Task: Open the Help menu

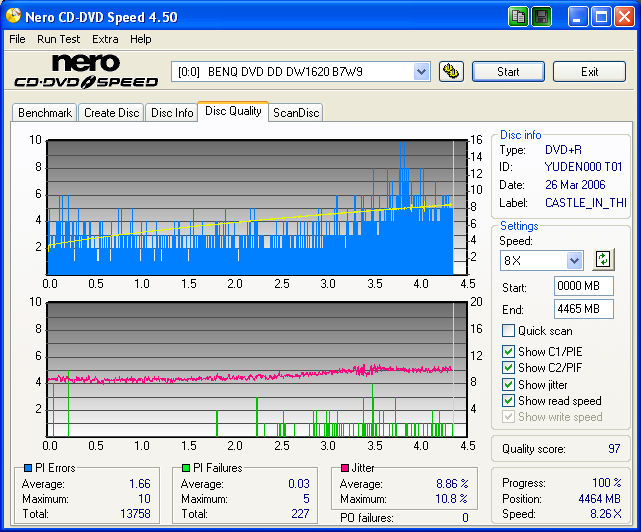Action: [x=141, y=39]
